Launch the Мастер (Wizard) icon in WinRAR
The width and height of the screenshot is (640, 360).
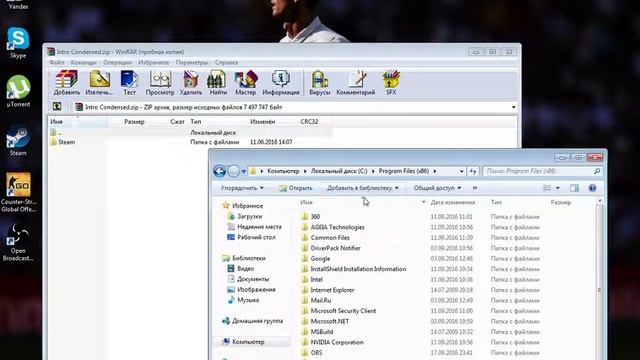pos(246,83)
